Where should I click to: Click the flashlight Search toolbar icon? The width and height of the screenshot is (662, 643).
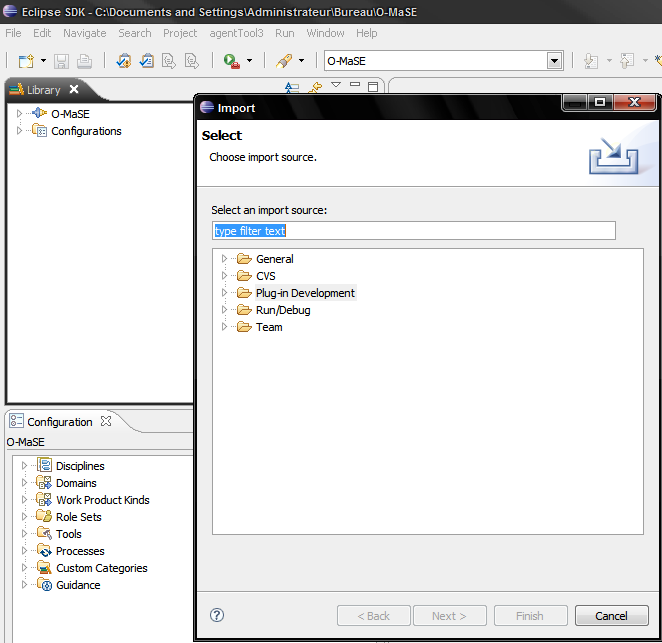pos(284,61)
